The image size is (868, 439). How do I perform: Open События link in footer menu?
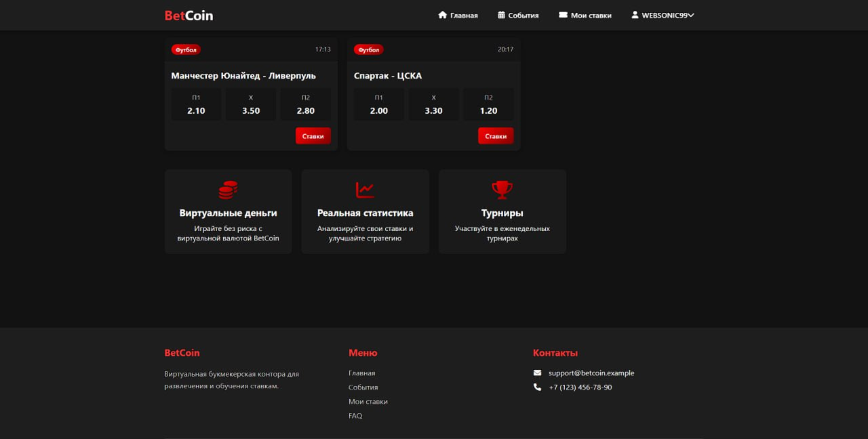click(363, 388)
